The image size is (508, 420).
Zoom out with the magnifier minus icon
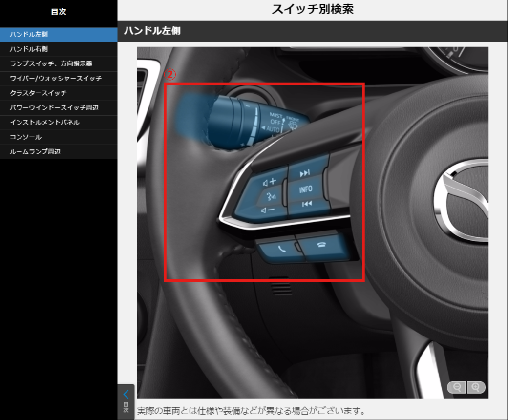click(x=457, y=387)
